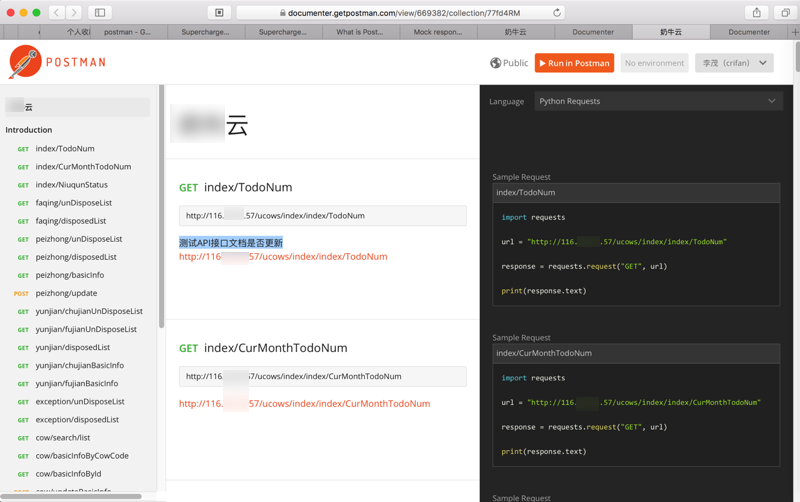Select yunjian/chujianUnDisposeList in the sidebar
The height and width of the screenshot is (502, 800).
click(89, 311)
